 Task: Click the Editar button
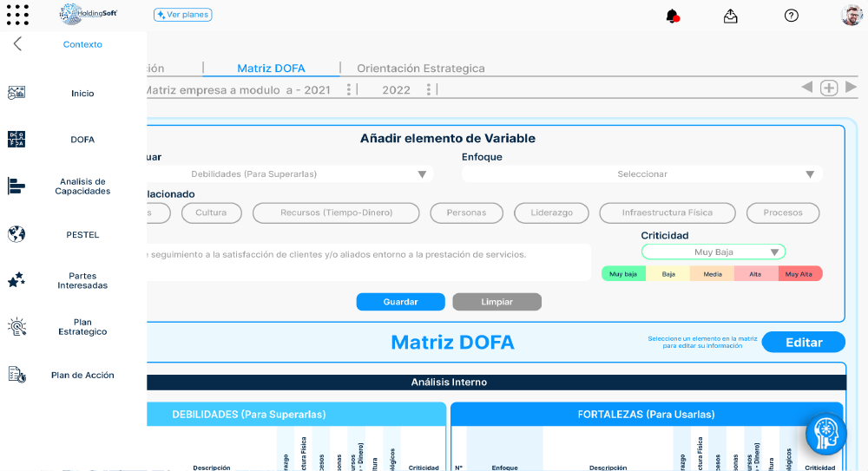pos(804,342)
